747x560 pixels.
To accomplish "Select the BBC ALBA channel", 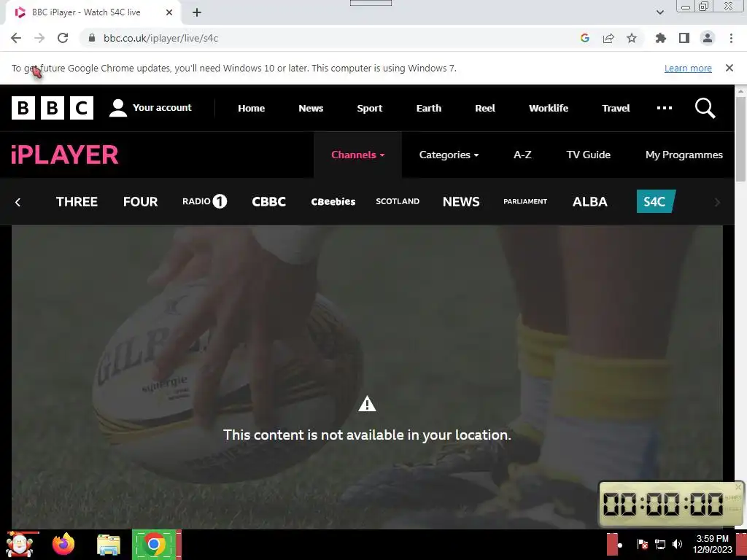I will [x=589, y=201].
